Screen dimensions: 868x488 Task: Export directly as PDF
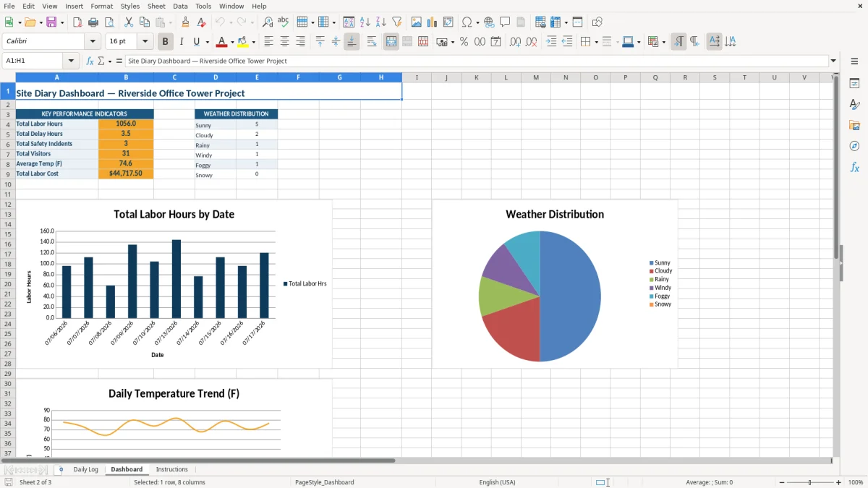pos(77,22)
